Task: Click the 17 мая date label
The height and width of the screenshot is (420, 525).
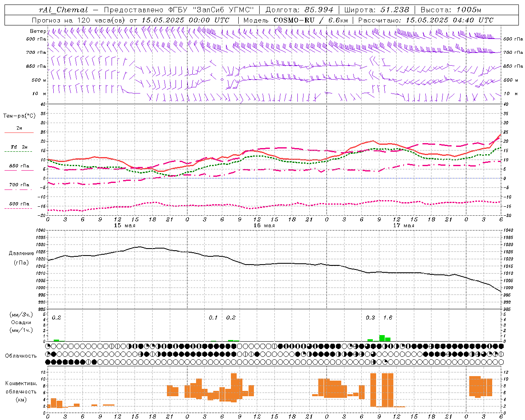Action: [404, 226]
